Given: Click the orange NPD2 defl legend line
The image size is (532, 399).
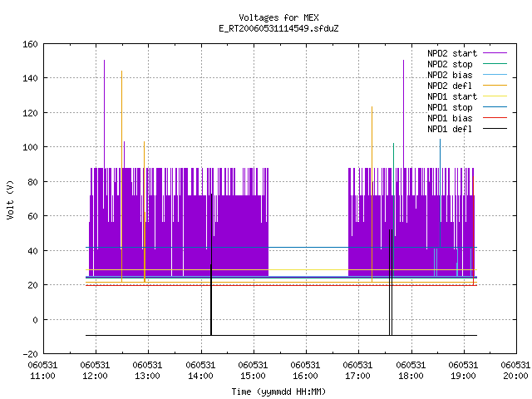Looking at the screenshot, I should click(495, 85).
